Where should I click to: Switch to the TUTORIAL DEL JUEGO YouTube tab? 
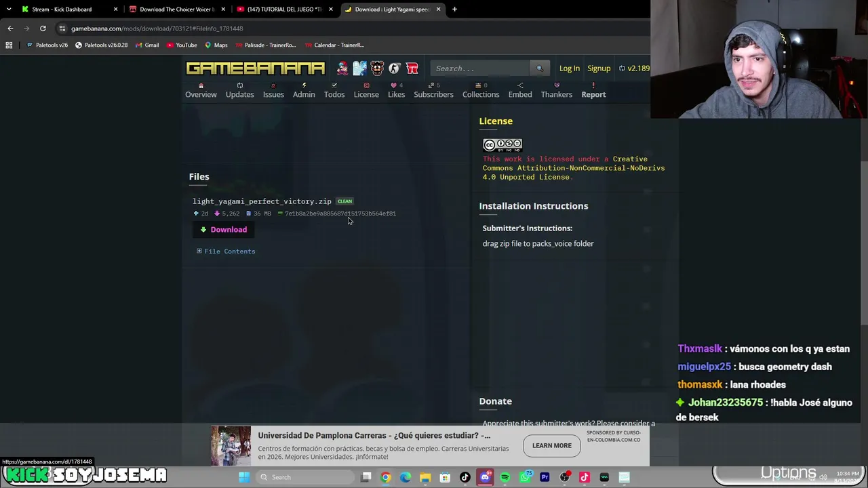[x=284, y=9]
